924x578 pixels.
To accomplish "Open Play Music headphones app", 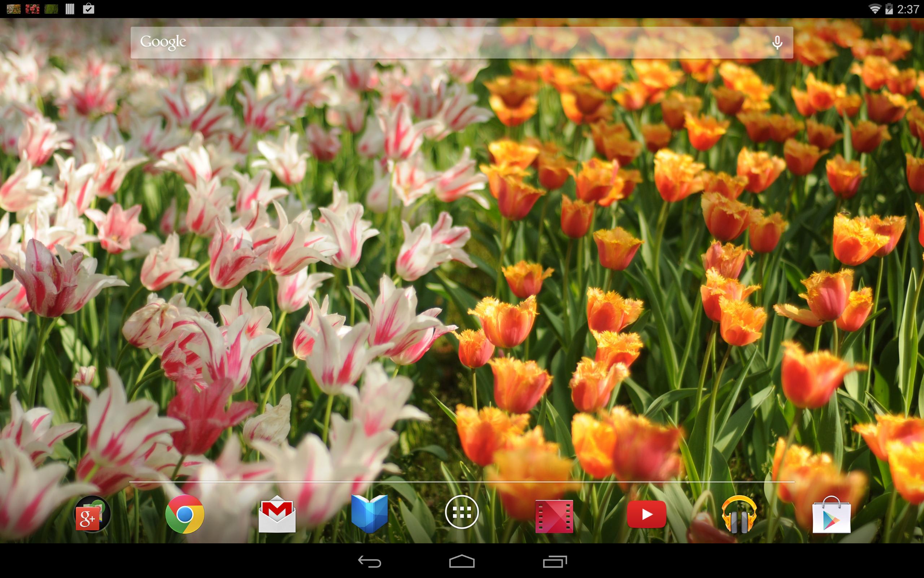I will tap(739, 514).
